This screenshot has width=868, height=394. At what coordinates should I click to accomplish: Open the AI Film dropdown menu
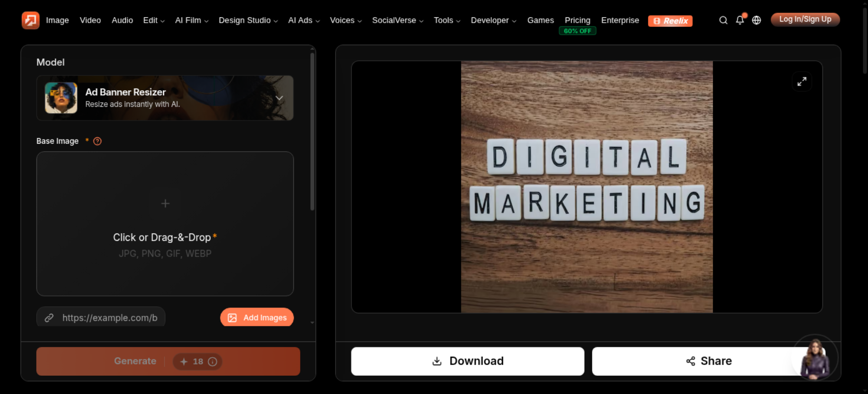pyautogui.click(x=192, y=20)
